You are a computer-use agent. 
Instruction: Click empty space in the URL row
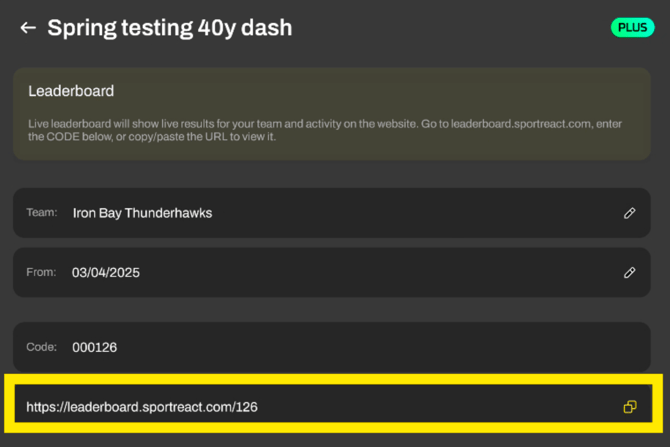(x=450, y=407)
